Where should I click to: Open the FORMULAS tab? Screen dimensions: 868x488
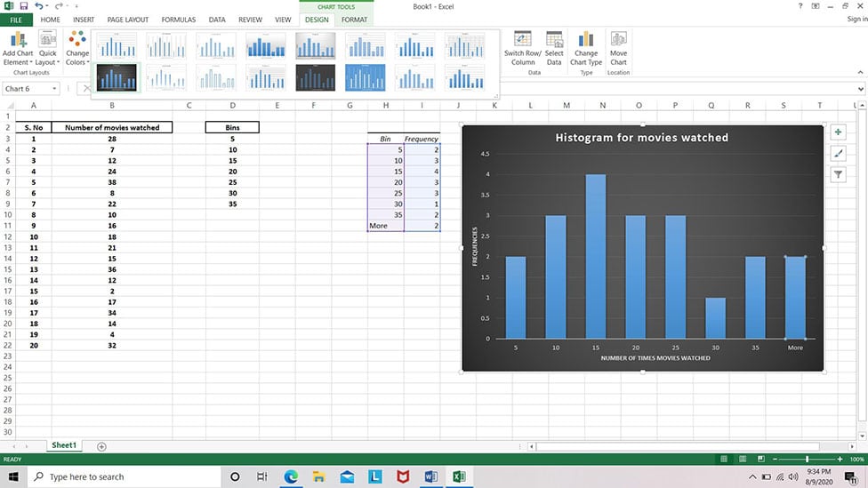click(178, 20)
